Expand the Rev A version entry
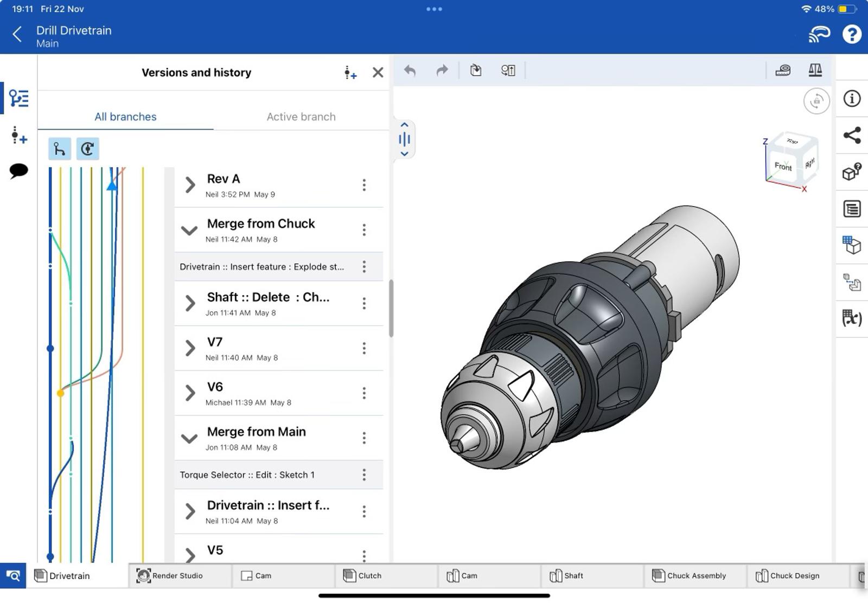 (x=190, y=185)
